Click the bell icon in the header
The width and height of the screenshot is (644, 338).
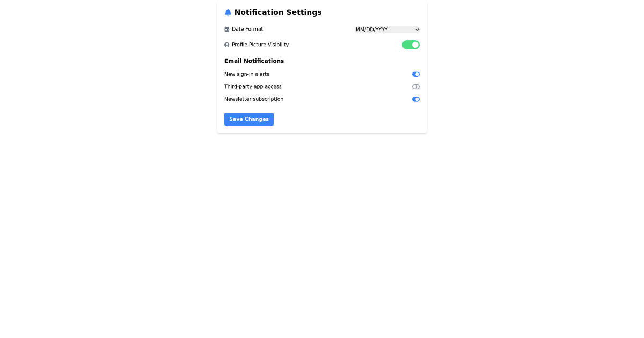[228, 12]
